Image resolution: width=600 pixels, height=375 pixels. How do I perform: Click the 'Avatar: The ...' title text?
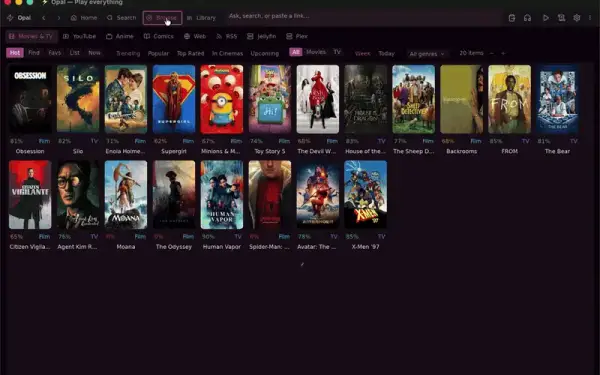317,247
